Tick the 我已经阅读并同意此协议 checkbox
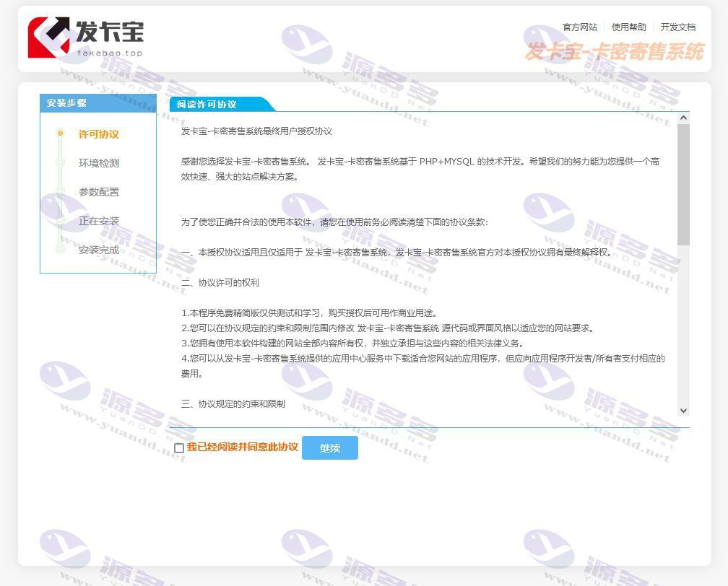This screenshot has width=728, height=586. click(179, 447)
